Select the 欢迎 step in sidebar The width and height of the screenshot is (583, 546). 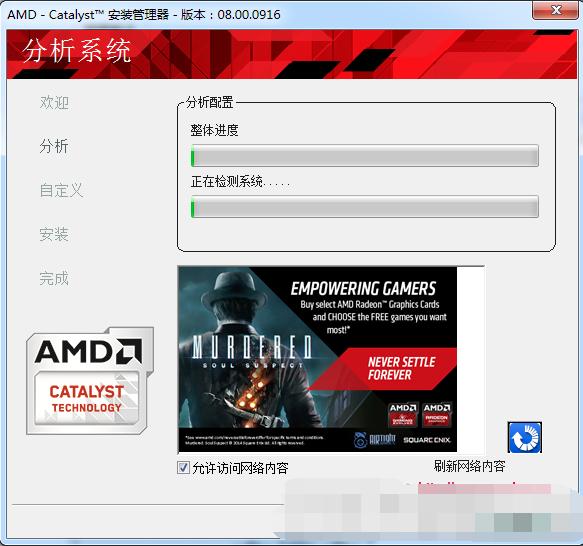click(x=54, y=102)
